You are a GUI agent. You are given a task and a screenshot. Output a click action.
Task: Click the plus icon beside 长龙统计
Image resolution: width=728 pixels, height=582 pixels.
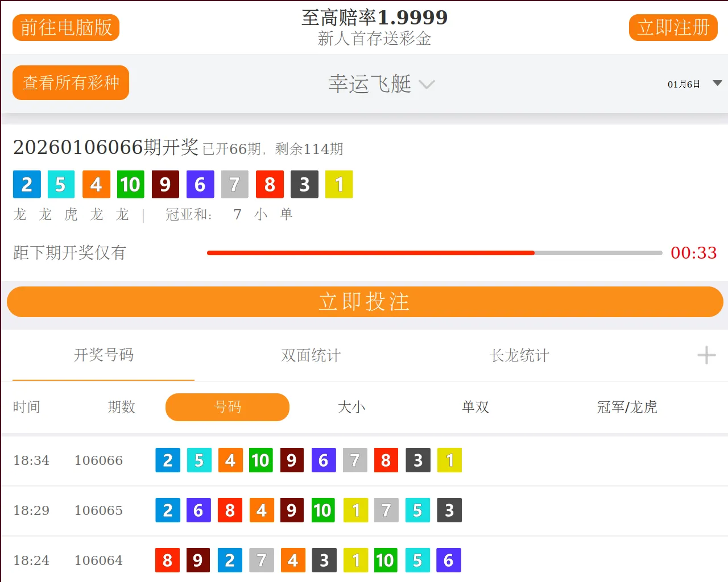click(x=706, y=355)
